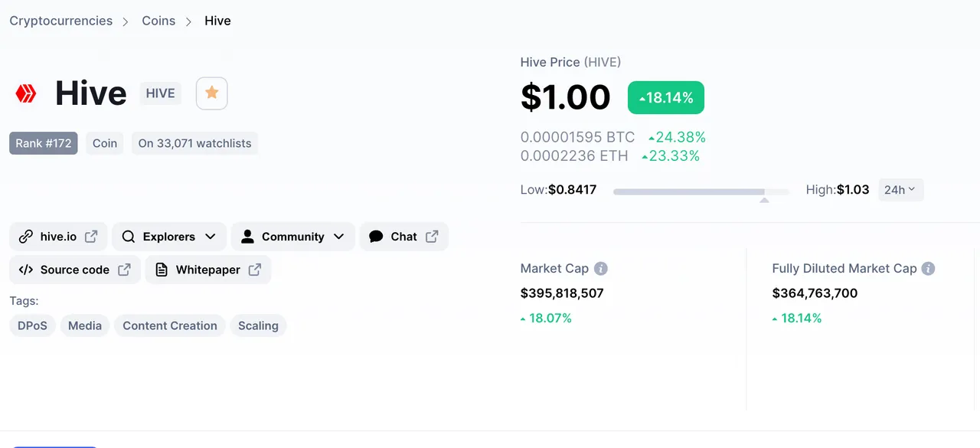Open the DPoS tag
The image size is (980, 448).
32,325
